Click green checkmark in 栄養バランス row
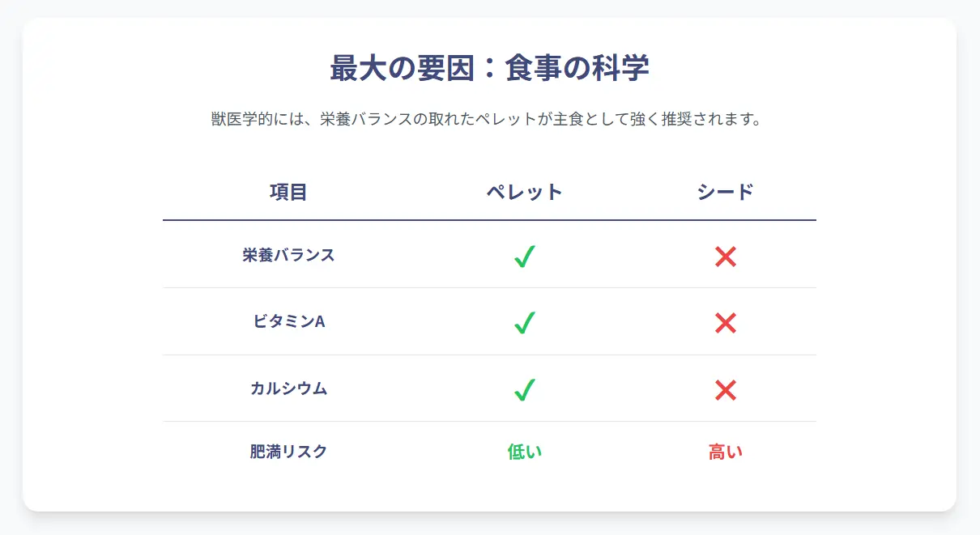Screen dimensions: 980x535 point(525,257)
